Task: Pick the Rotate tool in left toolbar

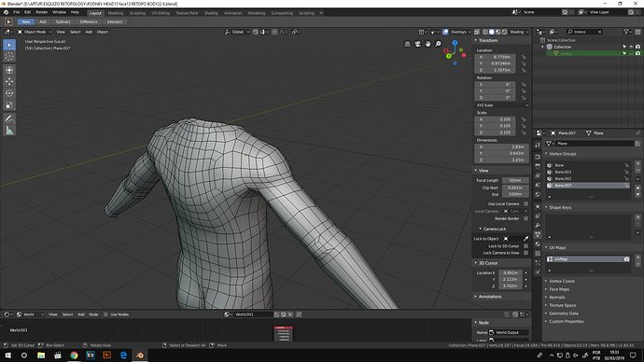Action: click(x=9, y=93)
